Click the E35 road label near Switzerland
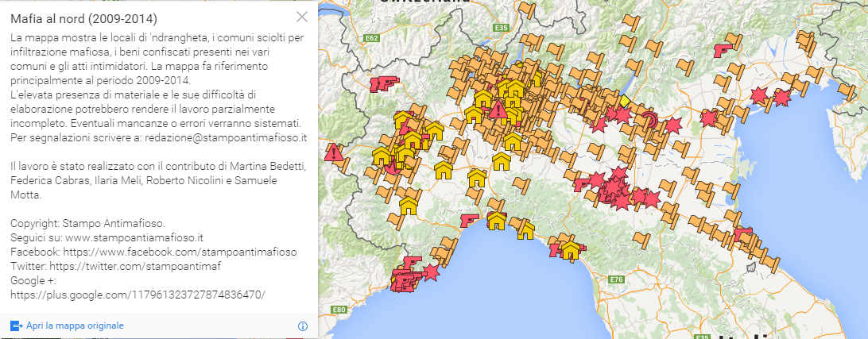The height and width of the screenshot is (339, 868). tap(502, 28)
